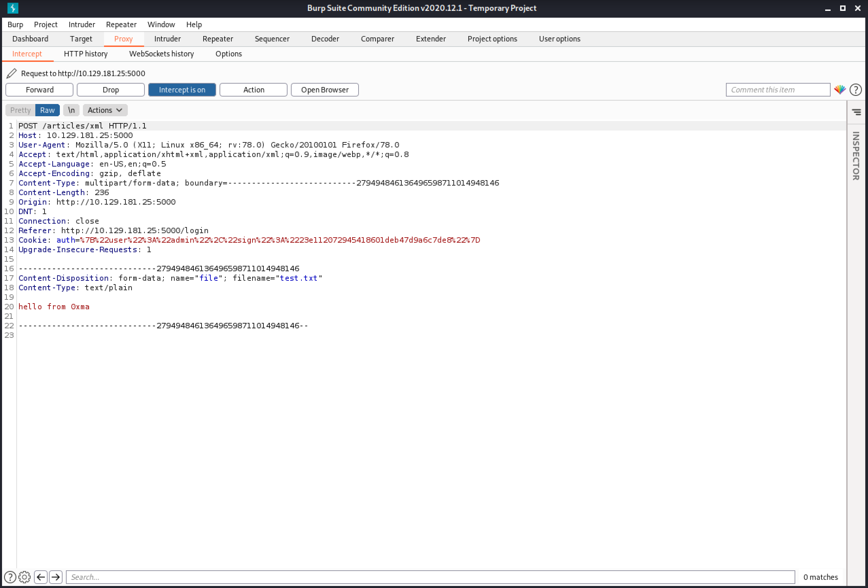Viewport: 868px width, 588px height.
Task: Open search settings gear icon
Action: [x=25, y=577]
